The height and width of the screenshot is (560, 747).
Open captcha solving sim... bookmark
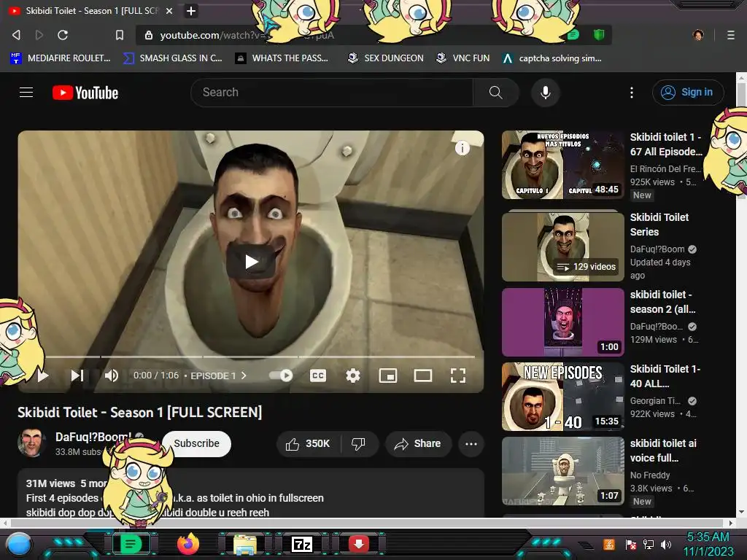point(552,58)
